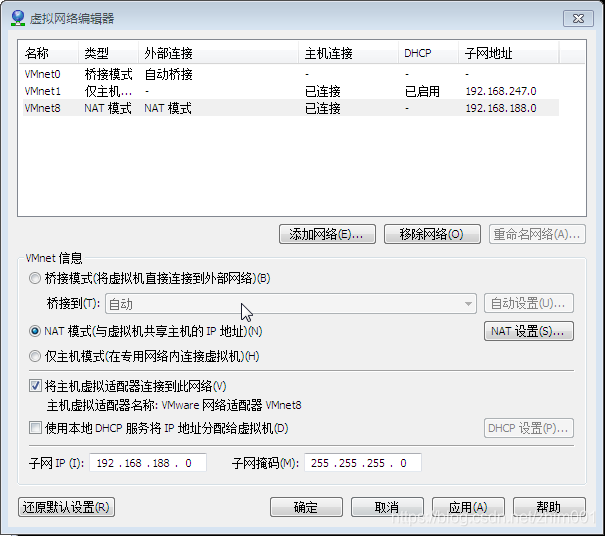Close the 虚拟网络编辑器 dialog

pos(578,19)
